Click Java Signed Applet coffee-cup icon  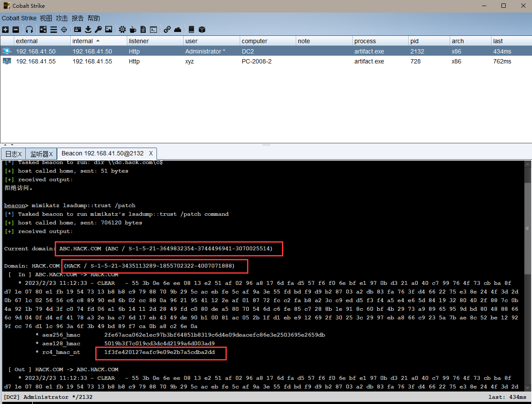point(133,29)
